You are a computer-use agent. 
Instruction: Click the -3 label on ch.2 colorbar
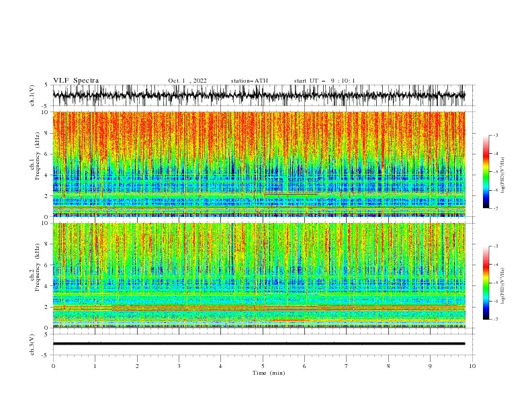pos(495,246)
